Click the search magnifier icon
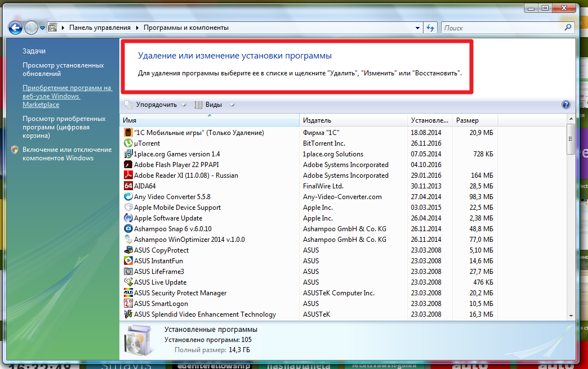 pos(568,28)
